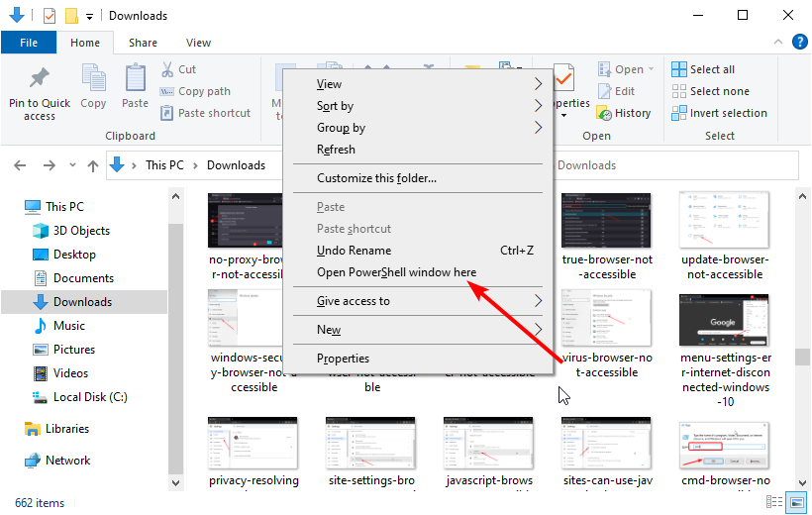The width and height of the screenshot is (812, 515).
Task: Click the Copy path icon
Action: [x=166, y=92]
